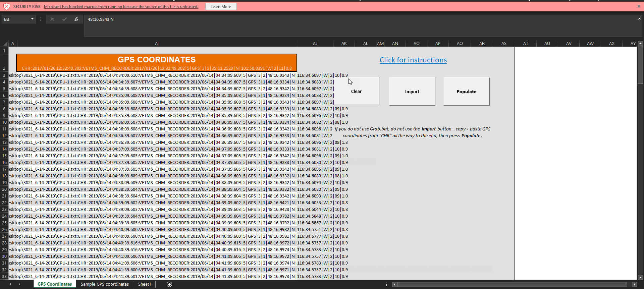Click the vertical scrollbar up arrow
644x289 pixels.
[640, 43]
